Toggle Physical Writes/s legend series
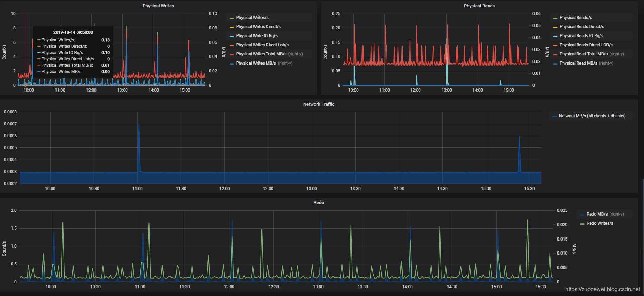Image resolution: width=644 pixels, height=296 pixels. pyautogui.click(x=252, y=18)
